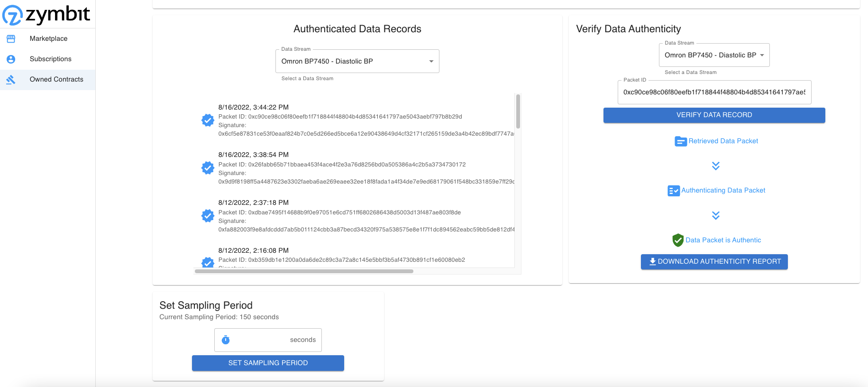
Task: Open Owned Contracts in sidebar
Action: [47, 80]
